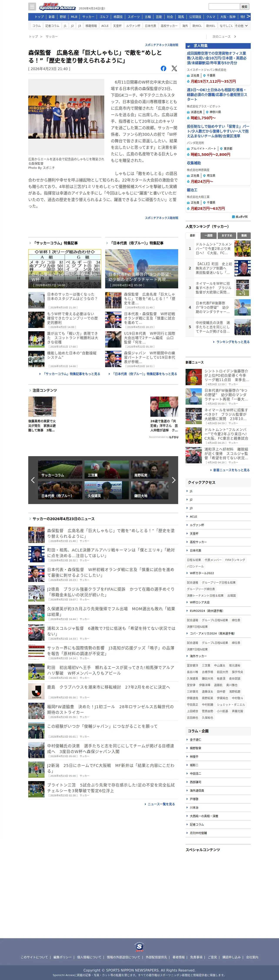Image resolution: width=279 pixels, height=980 pixels.
Task: Slide the topic carousel to the left
Action: 33,480
